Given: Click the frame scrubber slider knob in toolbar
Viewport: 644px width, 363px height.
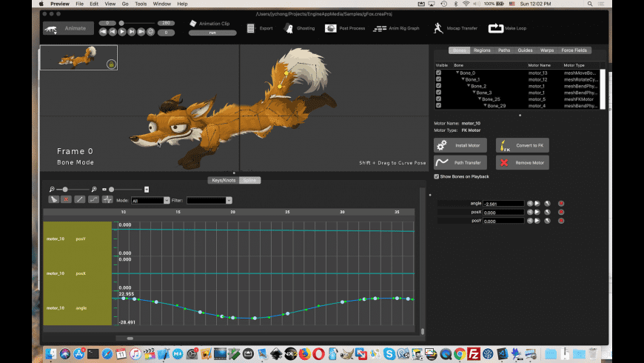Looking at the screenshot, I should [121, 23].
